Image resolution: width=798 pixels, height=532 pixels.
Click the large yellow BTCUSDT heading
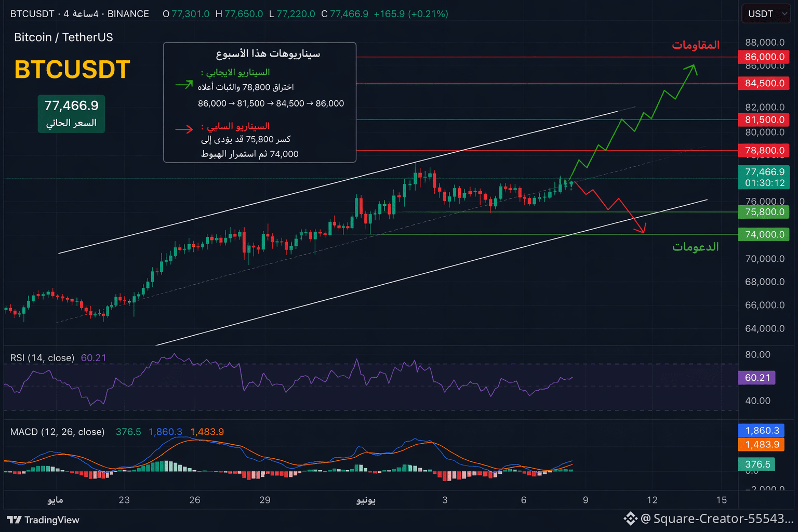pos(72,70)
